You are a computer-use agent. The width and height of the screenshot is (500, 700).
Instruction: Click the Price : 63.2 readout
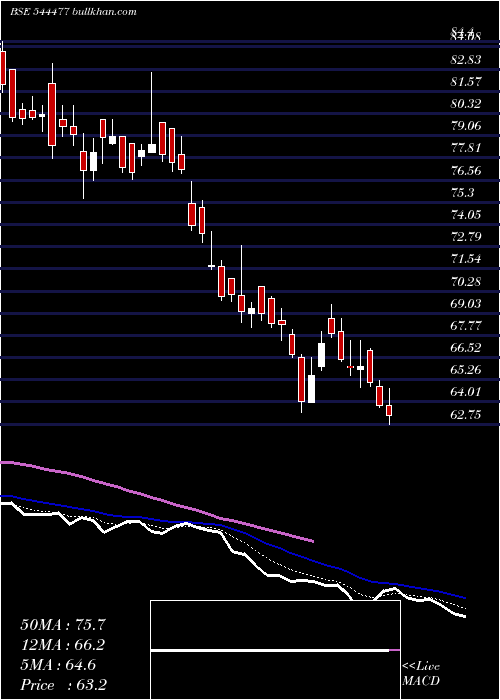click(63, 685)
